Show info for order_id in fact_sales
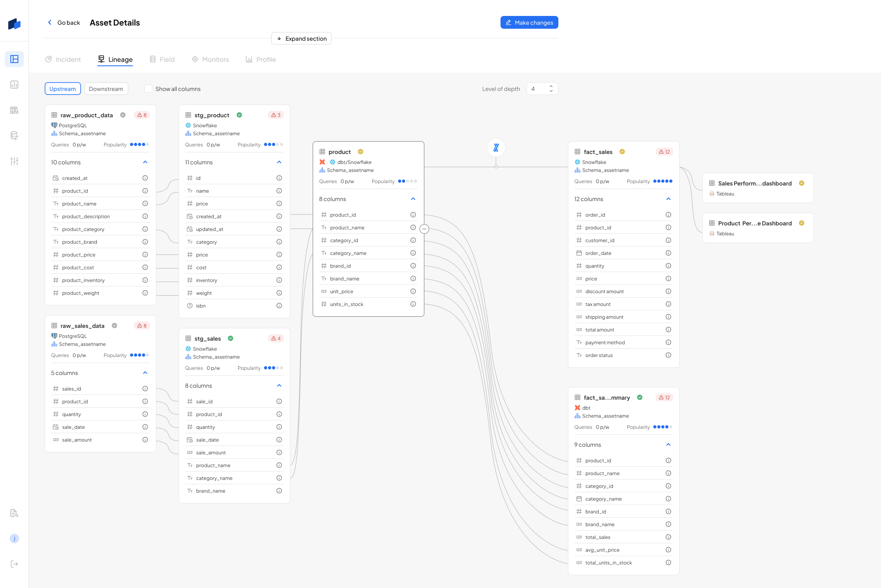This screenshot has width=881, height=588. point(668,215)
